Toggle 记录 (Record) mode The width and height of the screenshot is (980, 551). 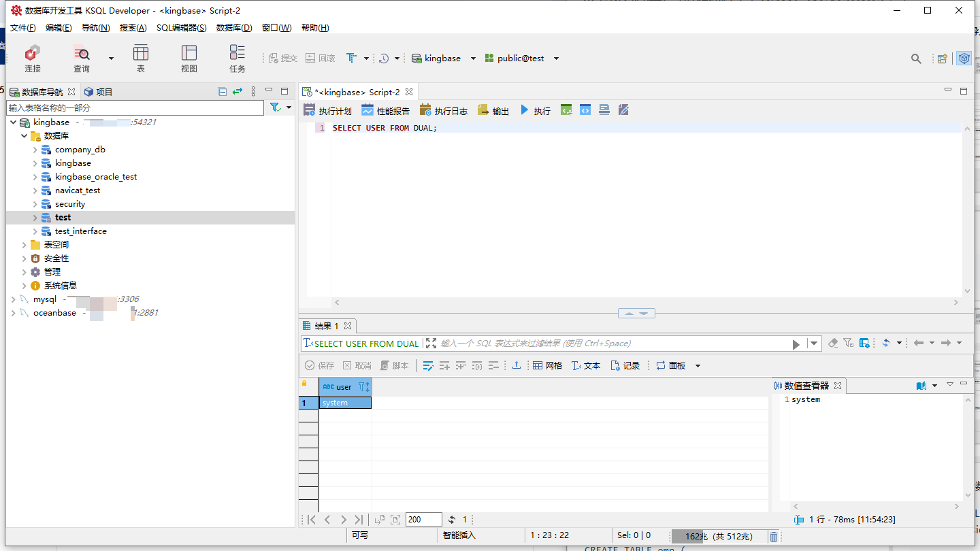[625, 366]
